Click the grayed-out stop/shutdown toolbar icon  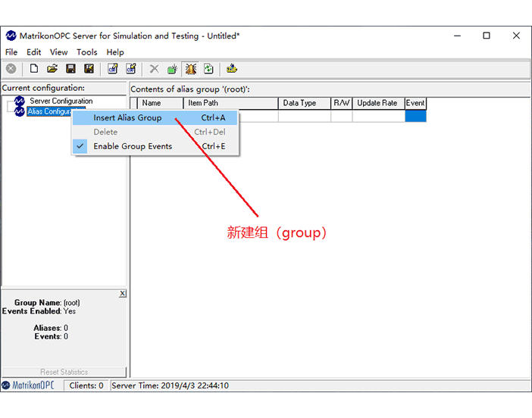pyautogui.click(x=11, y=69)
